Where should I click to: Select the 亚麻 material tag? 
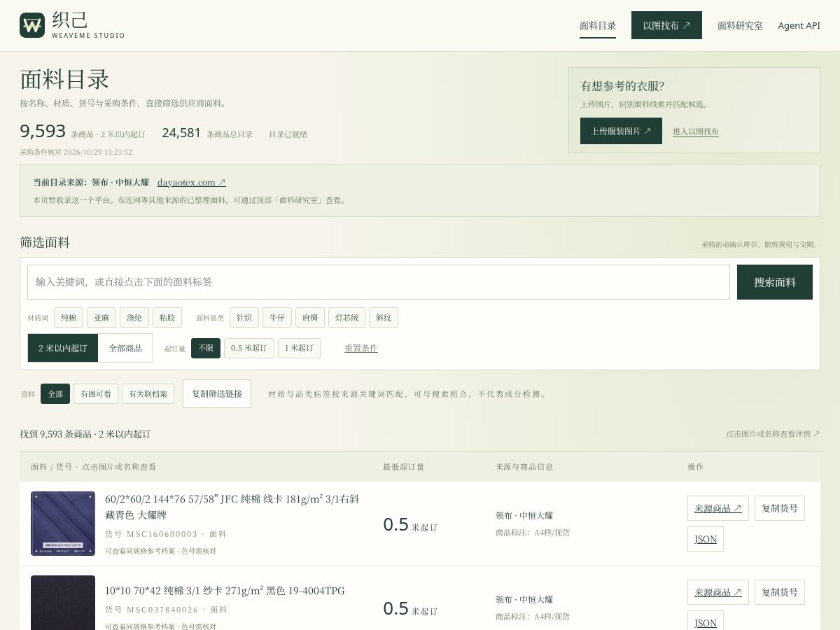[101, 318]
